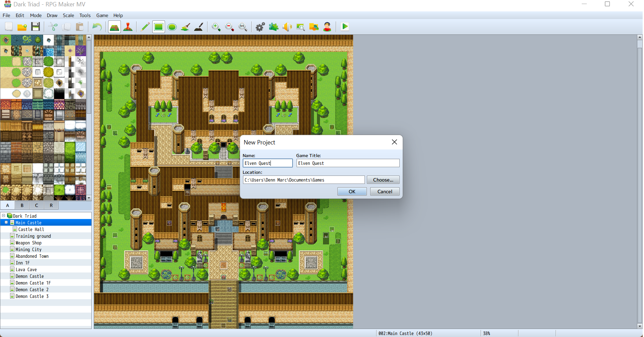Viewport: 644px width, 337px height.
Task: Pick the green grass tile in palette
Action: tap(6, 62)
